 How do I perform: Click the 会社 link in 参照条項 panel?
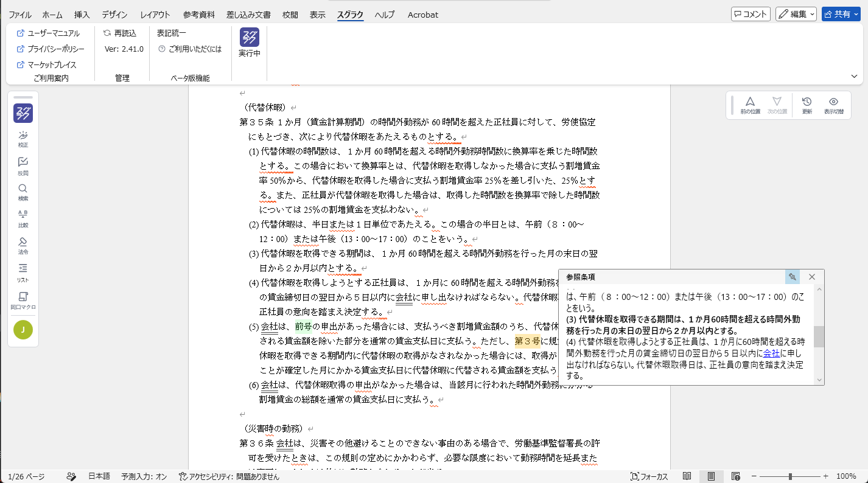click(771, 353)
